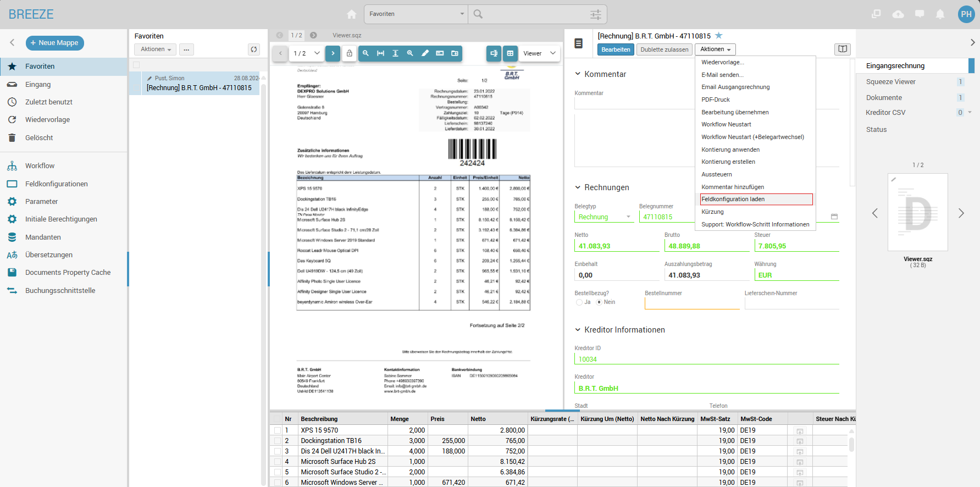Open calendar icon next to Belegnummer
Screen dimensions: 980x487
click(834, 217)
